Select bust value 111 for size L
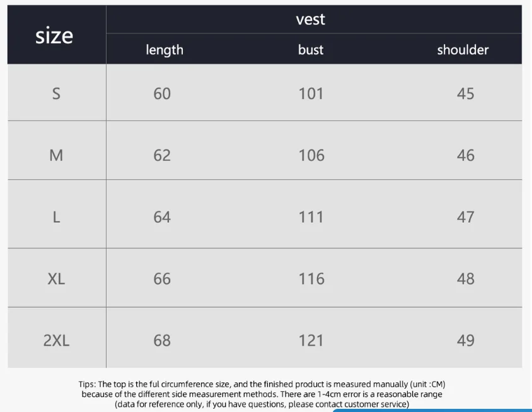The height and width of the screenshot is (412, 532). click(x=311, y=217)
